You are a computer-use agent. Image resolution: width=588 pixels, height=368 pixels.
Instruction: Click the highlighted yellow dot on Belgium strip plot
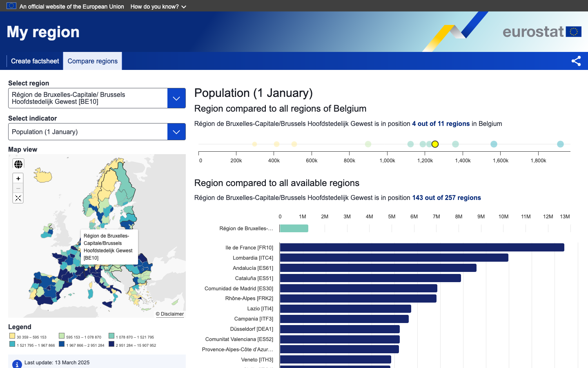coord(435,144)
